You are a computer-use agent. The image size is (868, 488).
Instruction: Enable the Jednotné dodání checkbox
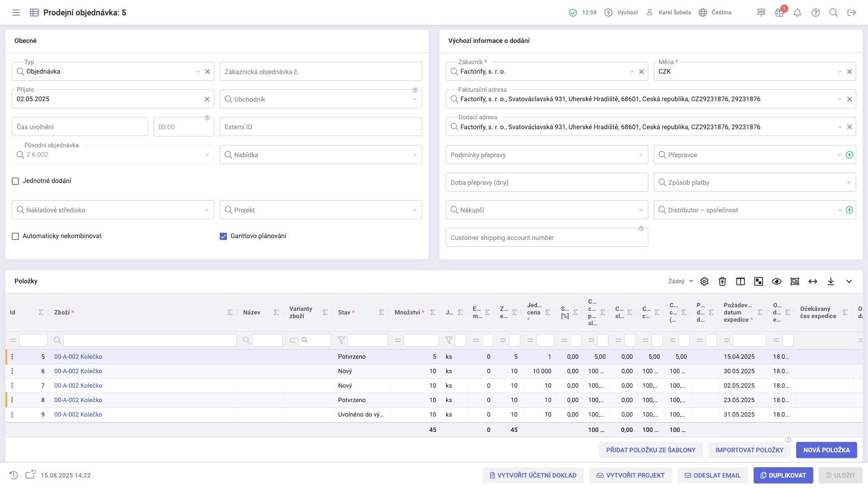pyautogui.click(x=15, y=181)
